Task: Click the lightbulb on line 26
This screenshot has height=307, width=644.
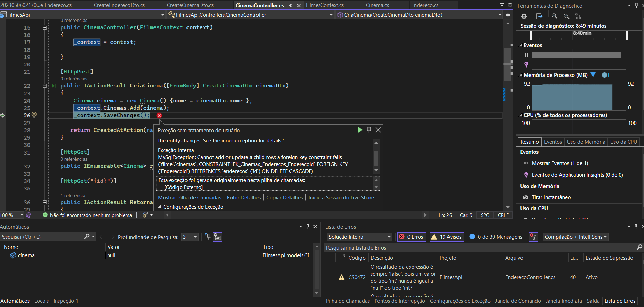Action: pyautogui.click(x=34, y=115)
